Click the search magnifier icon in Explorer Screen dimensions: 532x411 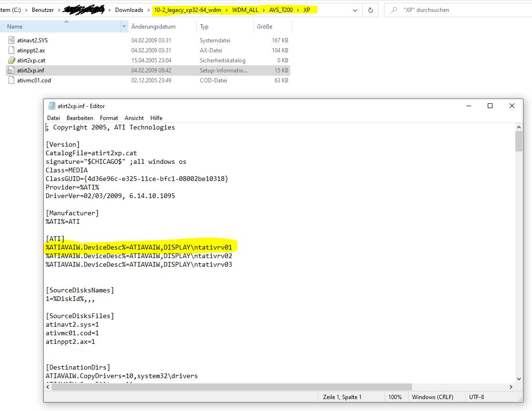[x=394, y=10]
